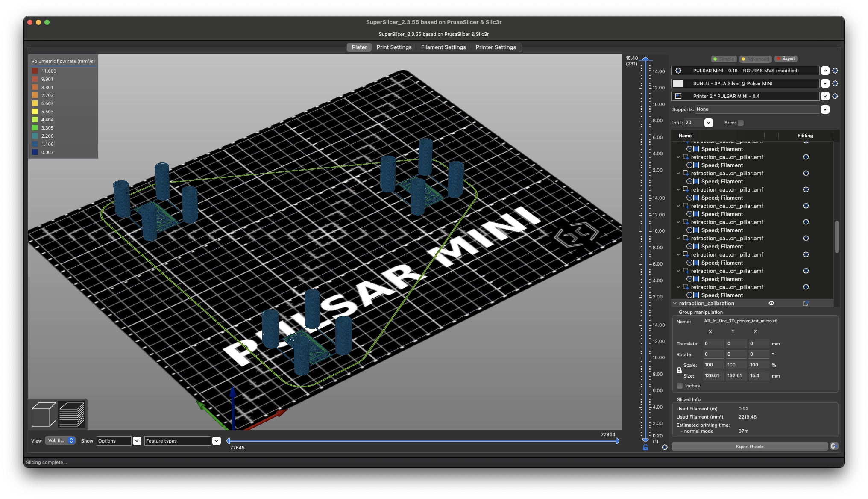Click Size Z field showing 15.4
This screenshot has width=868, height=499.
coord(759,375)
